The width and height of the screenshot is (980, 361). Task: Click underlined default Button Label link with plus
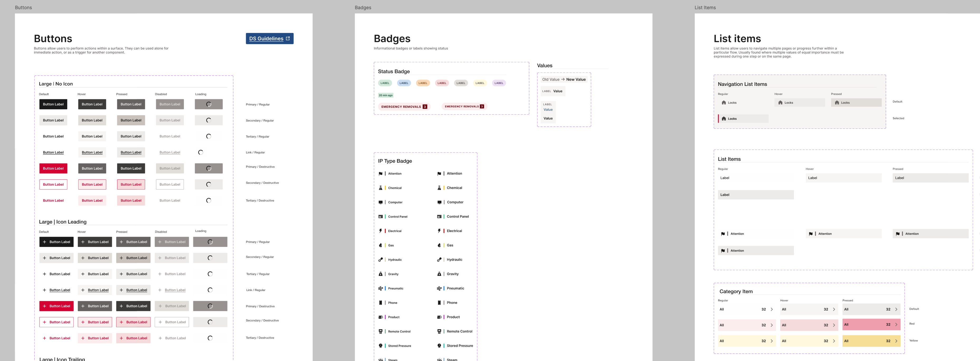click(60, 290)
